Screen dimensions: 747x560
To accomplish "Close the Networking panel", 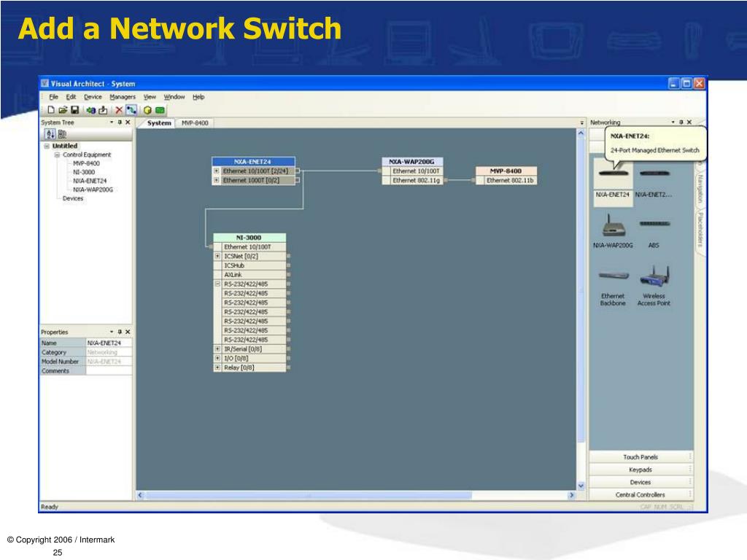I will point(689,122).
